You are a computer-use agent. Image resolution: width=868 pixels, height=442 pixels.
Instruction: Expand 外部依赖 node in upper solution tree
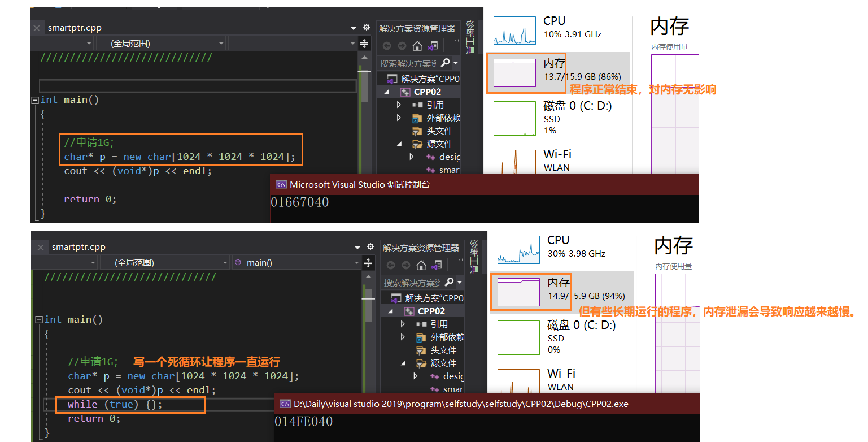(399, 118)
